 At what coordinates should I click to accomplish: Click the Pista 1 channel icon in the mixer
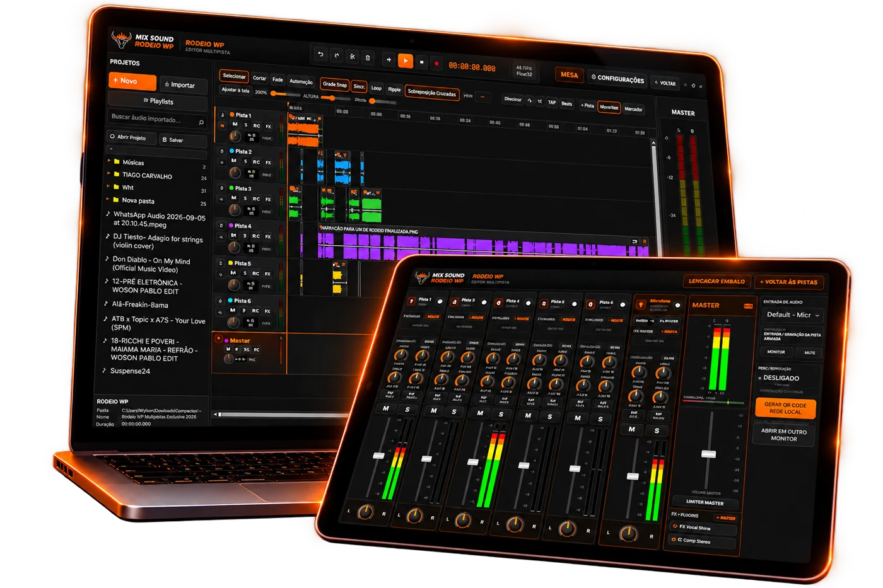411,301
